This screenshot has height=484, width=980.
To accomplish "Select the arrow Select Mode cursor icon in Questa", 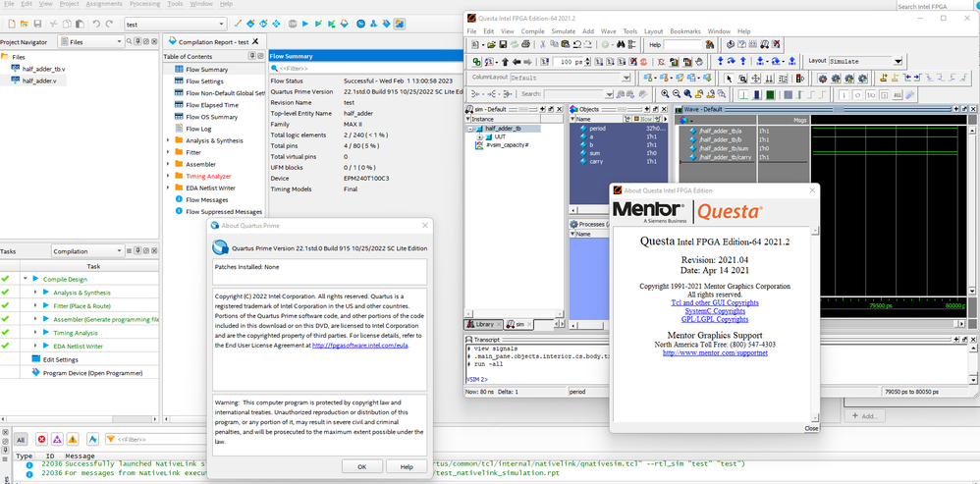I will [x=729, y=79].
